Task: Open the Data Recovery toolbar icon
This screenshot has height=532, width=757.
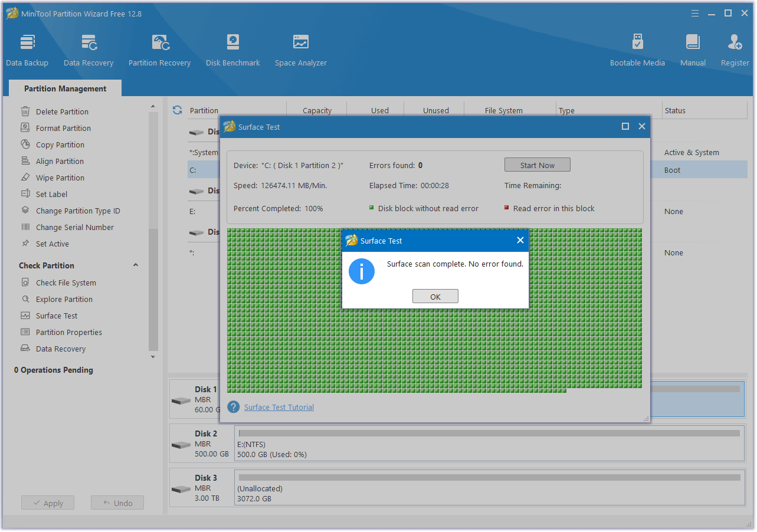Action: point(89,51)
